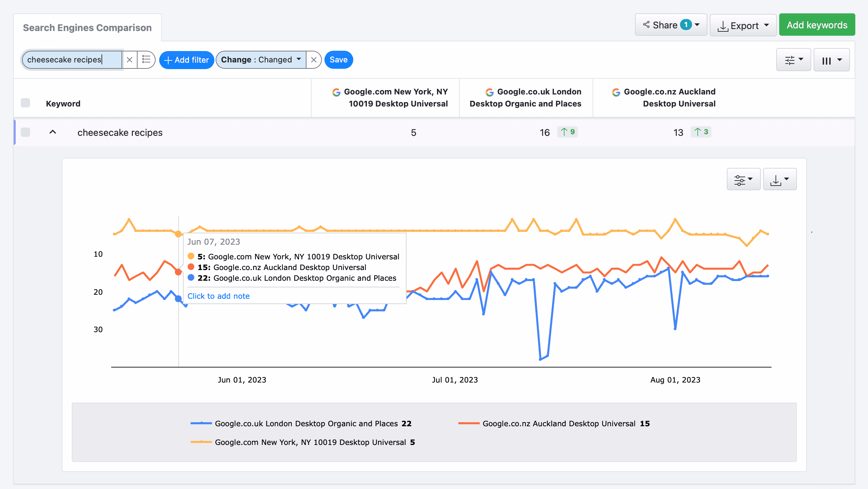868x489 pixels.
Task: Click the Add keywords button
Action: pyautogui.click(x=817, y=25)
